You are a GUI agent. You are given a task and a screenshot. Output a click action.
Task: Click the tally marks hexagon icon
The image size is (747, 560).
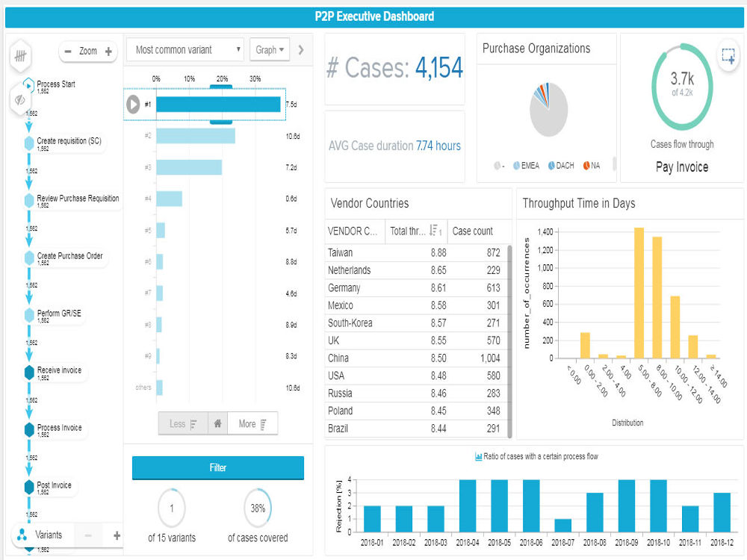(20, 56)
